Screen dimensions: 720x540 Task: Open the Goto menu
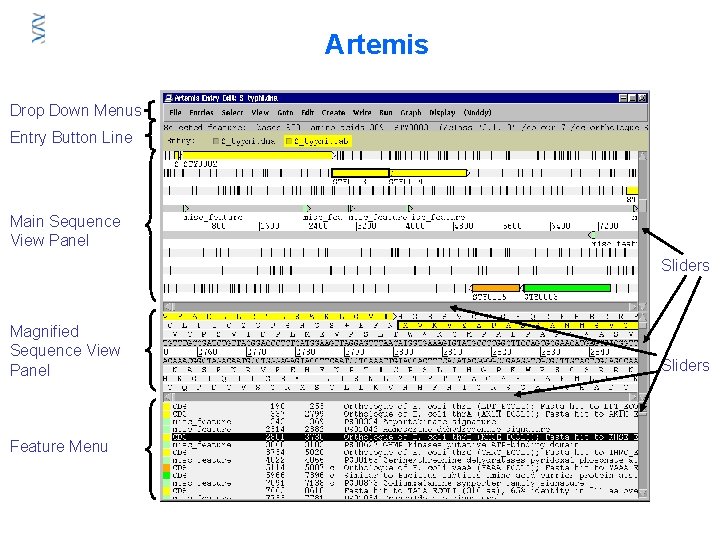point(285,112)
